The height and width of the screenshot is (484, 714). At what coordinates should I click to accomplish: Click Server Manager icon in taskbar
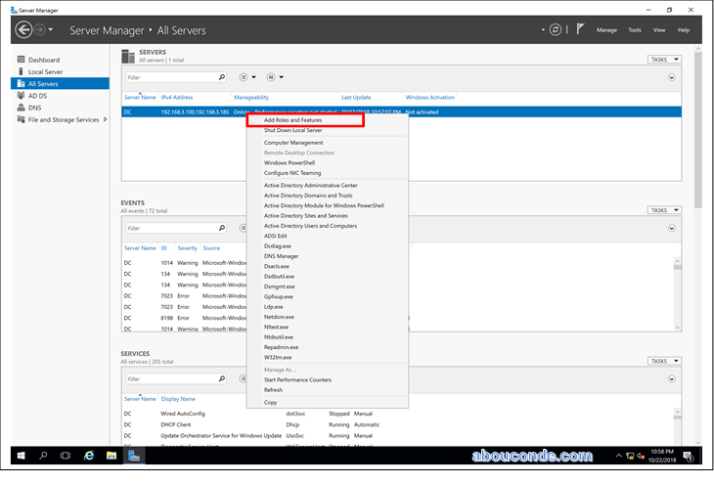click(x=133, y=456)
